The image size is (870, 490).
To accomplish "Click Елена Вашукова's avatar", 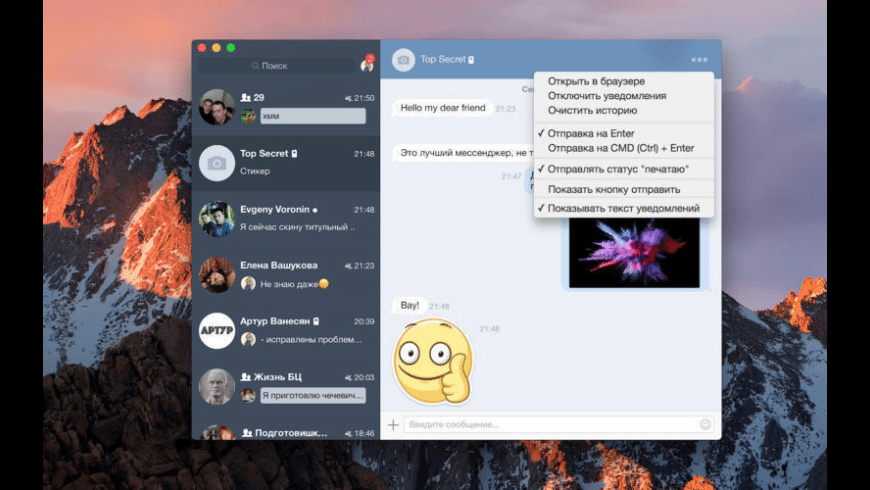I will tap(216, 275).
